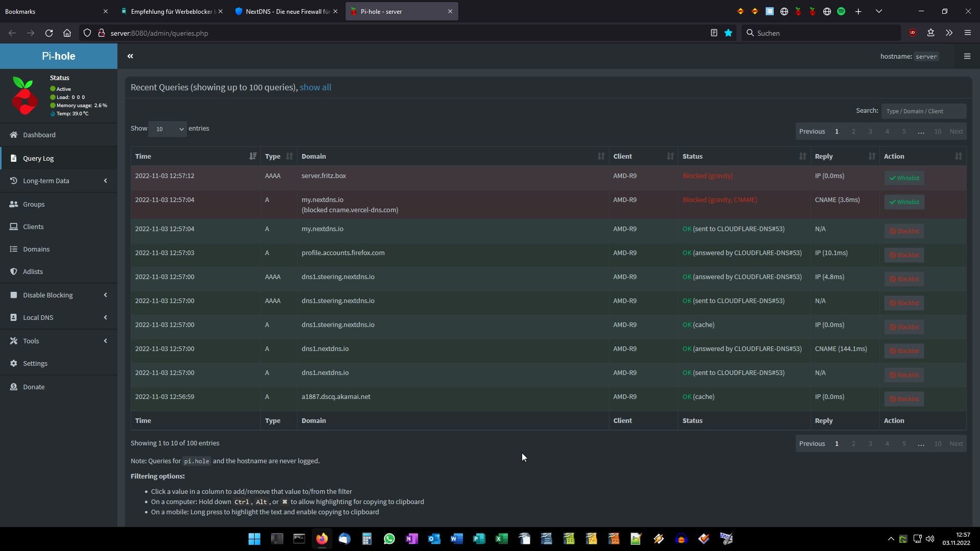Click the Firefox bookmark star icon
Viewport: 980px width, 551px height.
coord(728,33)
